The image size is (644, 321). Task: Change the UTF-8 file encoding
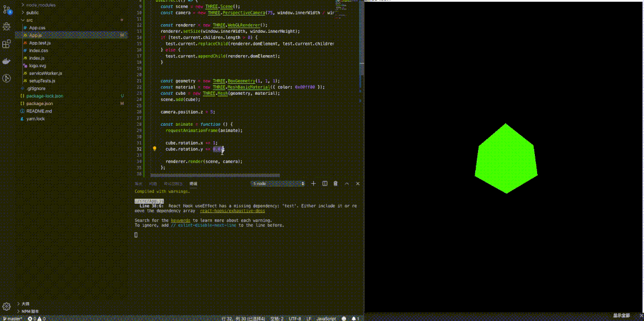click(295, 319)
